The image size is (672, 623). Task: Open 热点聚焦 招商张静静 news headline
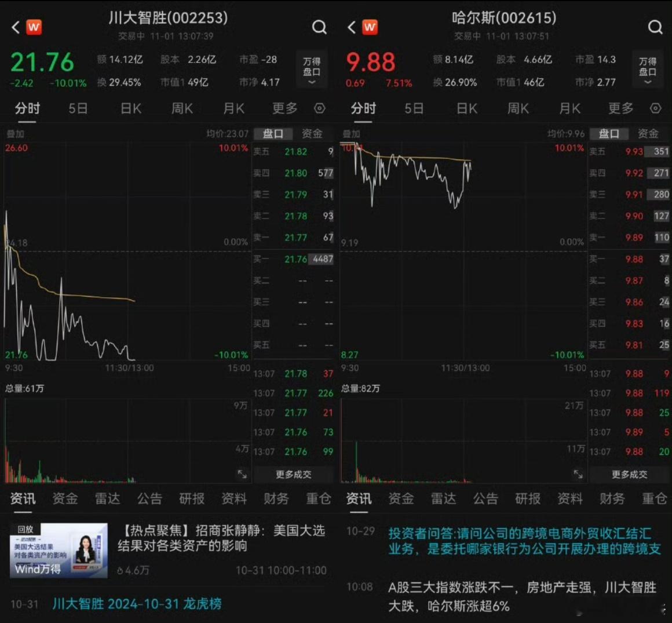[221, 538]
